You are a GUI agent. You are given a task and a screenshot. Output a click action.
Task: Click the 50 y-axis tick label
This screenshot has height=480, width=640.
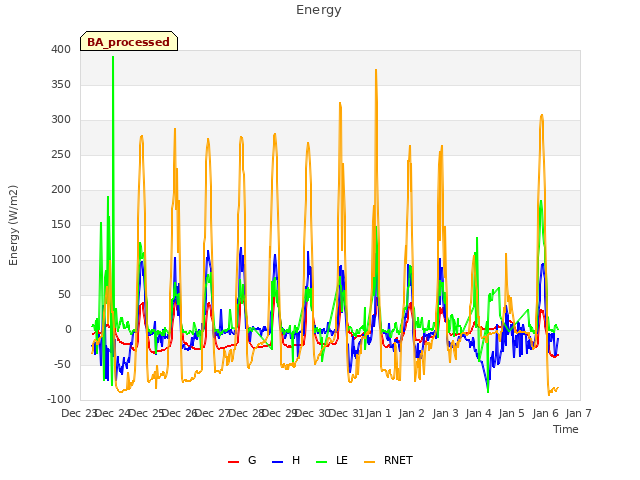pyautogui.click(x=64, y=295)
